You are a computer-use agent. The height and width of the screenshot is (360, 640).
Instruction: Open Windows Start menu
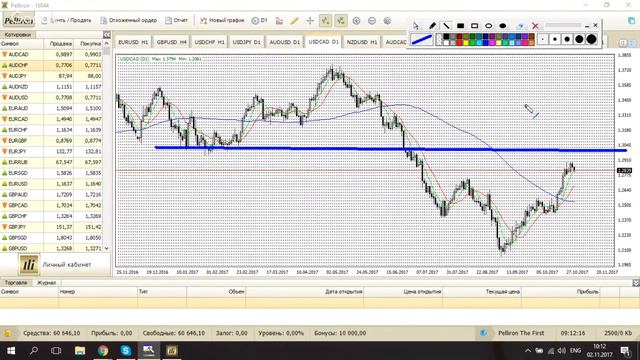tap(11, 351)
